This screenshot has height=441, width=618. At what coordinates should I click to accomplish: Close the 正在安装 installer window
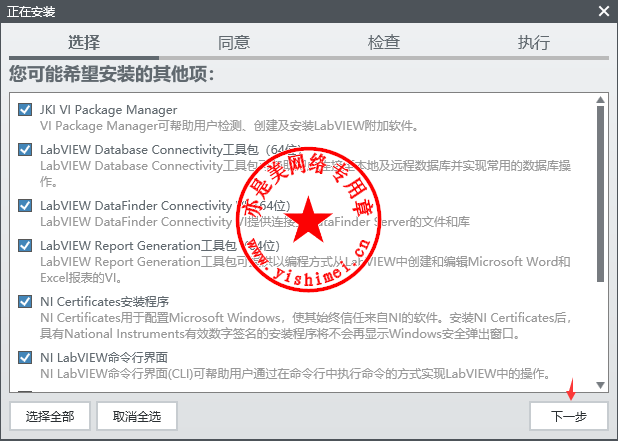603,11
